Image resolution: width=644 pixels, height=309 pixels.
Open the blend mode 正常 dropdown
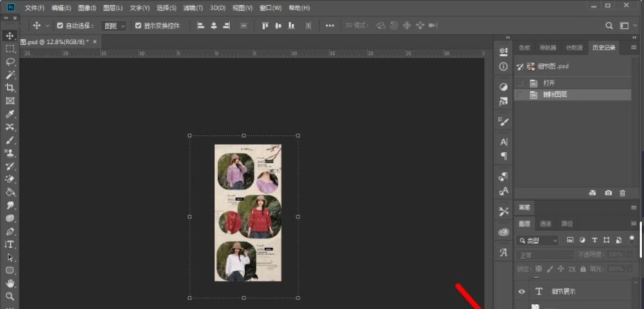(x=544, y=255)
